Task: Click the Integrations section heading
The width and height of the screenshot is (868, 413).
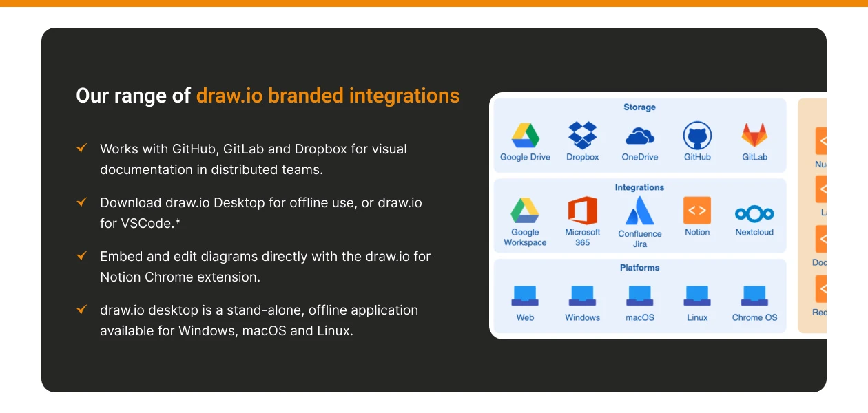Action: click(639, 187)
